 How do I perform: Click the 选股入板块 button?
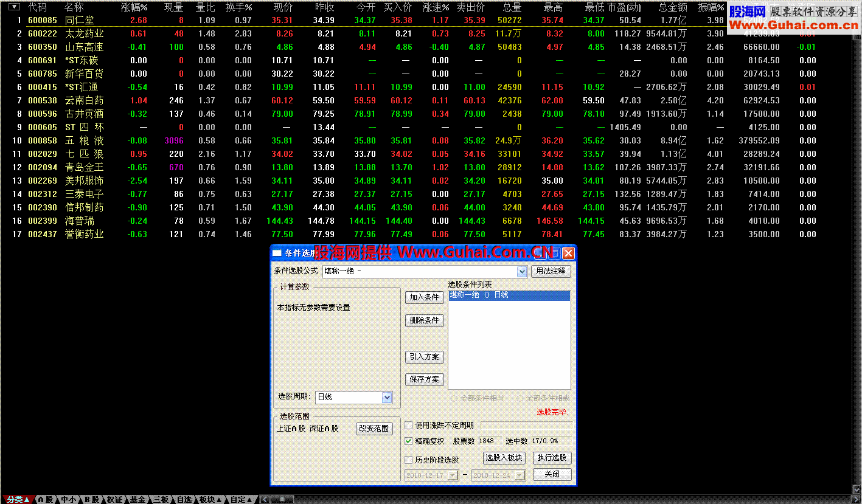[504, 458]
